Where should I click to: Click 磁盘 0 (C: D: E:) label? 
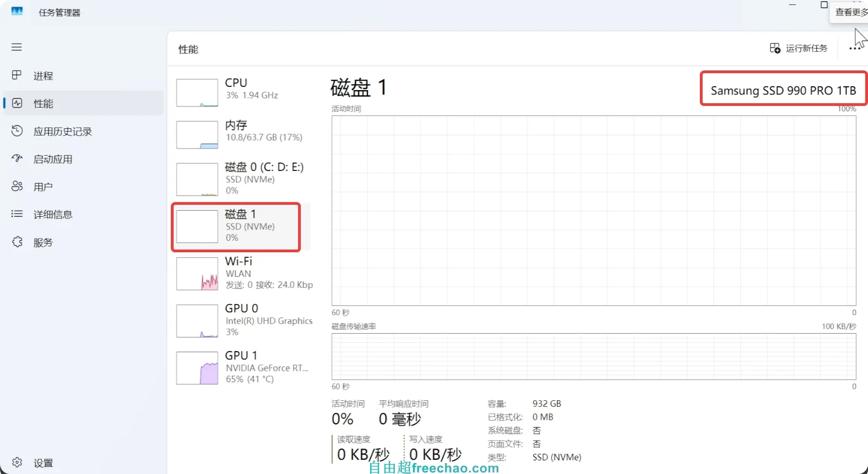point(264,167)
